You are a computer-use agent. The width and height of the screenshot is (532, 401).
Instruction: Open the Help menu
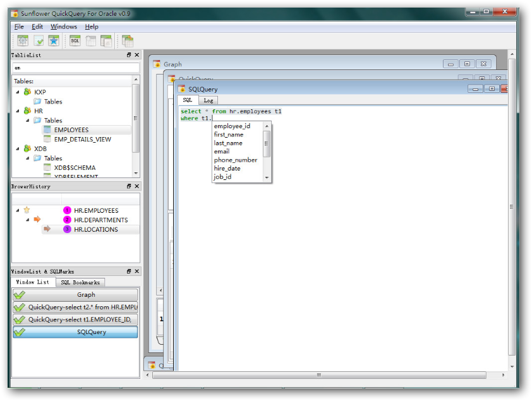tap(92, 27)
